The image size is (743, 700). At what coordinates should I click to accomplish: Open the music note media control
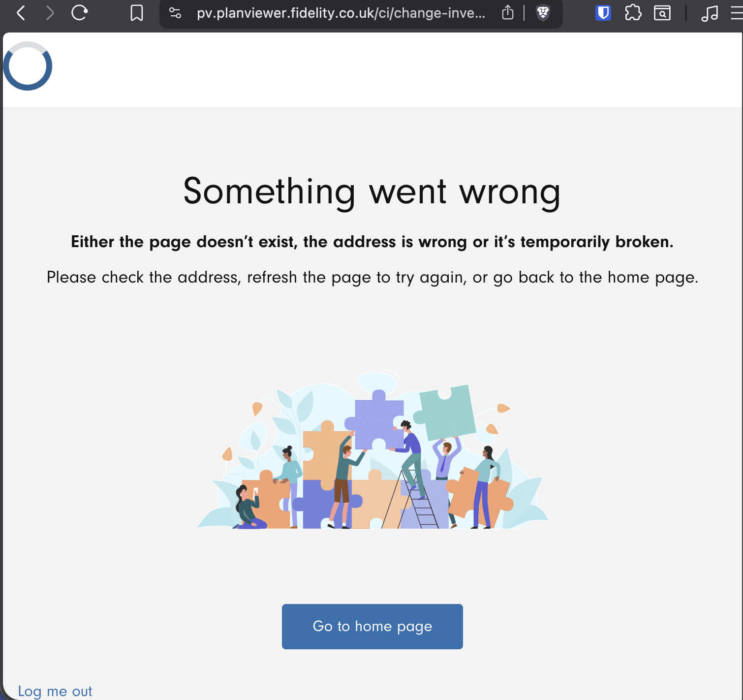click(x=709, y=13)
